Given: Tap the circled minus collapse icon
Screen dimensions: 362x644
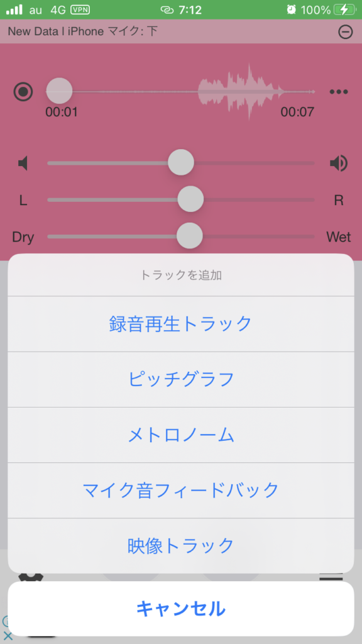Looking at the screenshot, I should pos(346,32).
